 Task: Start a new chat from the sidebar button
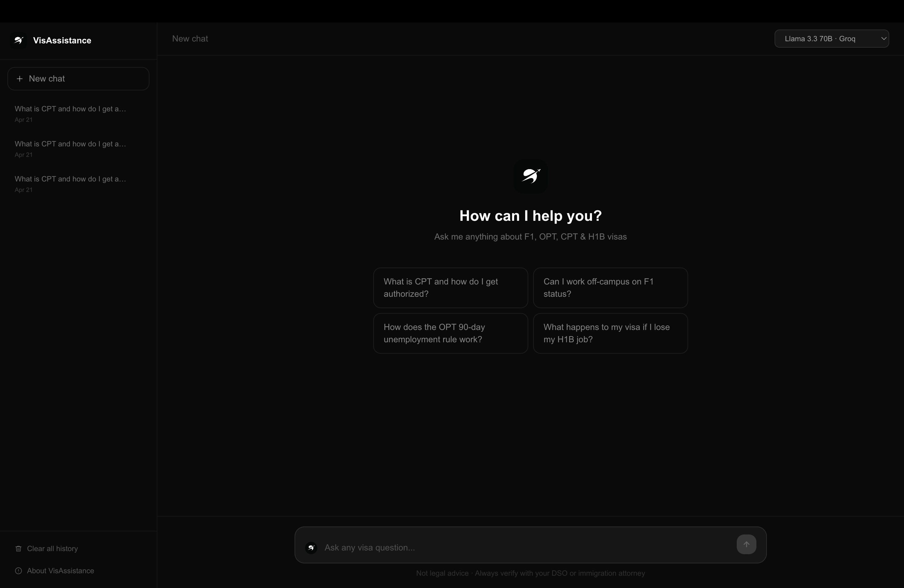(78, 79)
